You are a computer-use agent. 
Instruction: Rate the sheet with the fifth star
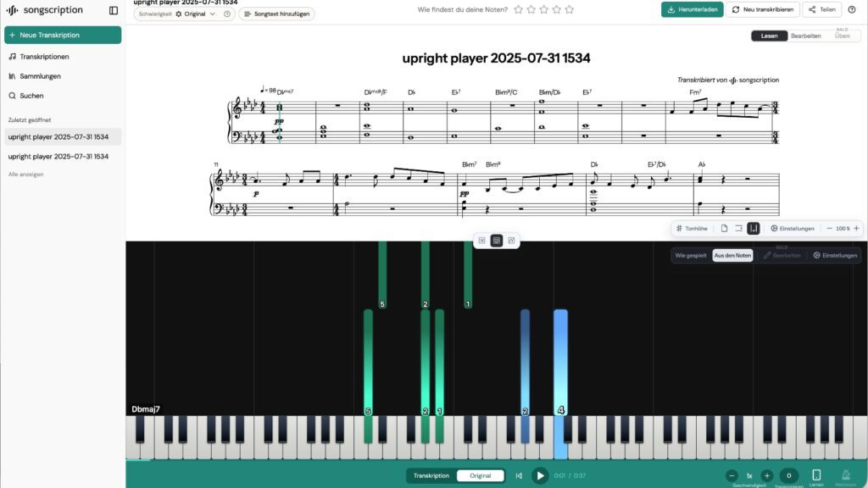(569, 9)
